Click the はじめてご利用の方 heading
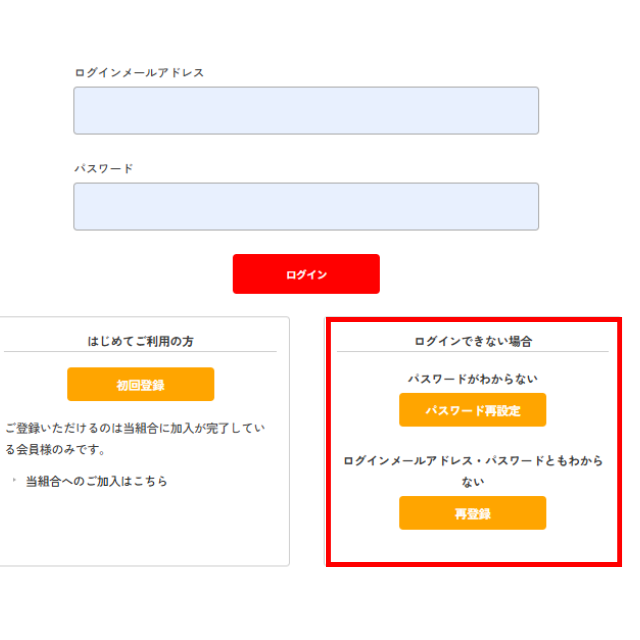Image resolution: width=640 pixels, height=640 pixels. point(140,341)
